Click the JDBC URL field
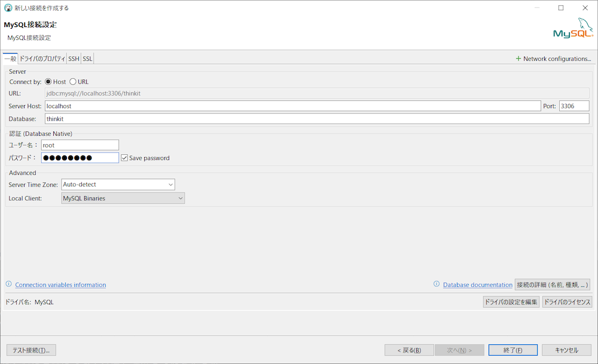This screenshot has height=364, width=598. tap(317, 93)
